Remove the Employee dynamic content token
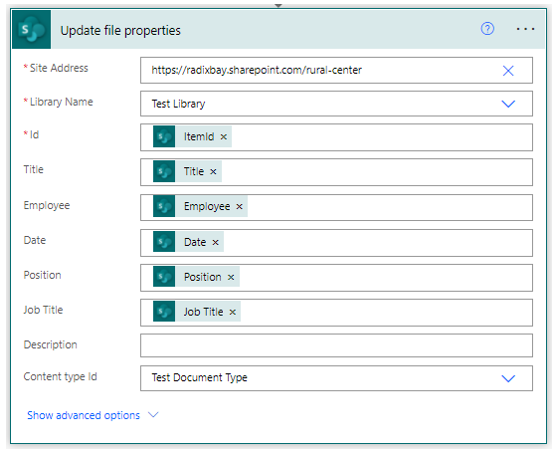This screenshot has width=556, height=455. click(x=239, y=206)
